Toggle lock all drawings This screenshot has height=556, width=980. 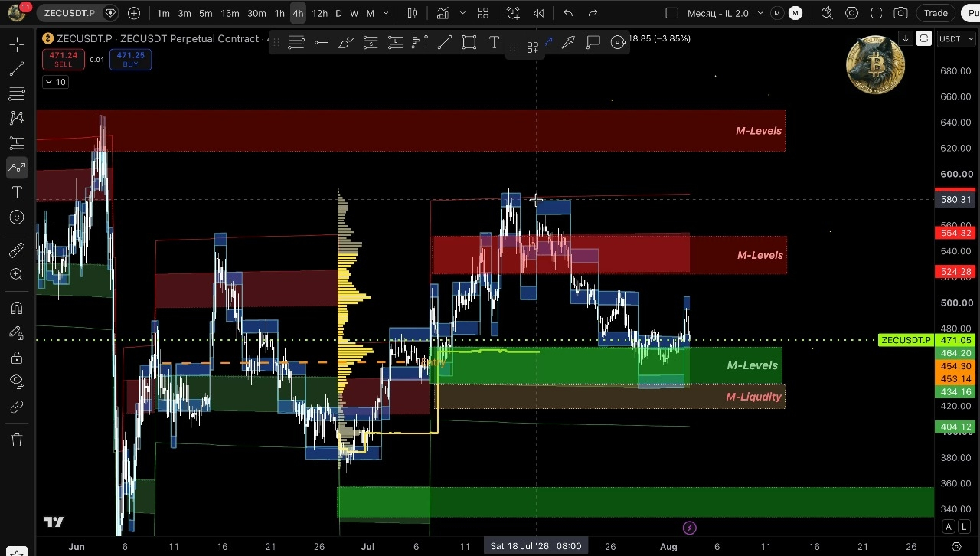click(x=17, y=358)
